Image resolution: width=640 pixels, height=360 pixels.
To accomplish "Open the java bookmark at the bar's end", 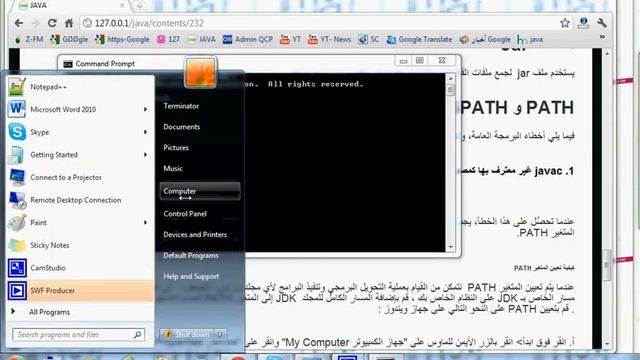I will 530,39.
